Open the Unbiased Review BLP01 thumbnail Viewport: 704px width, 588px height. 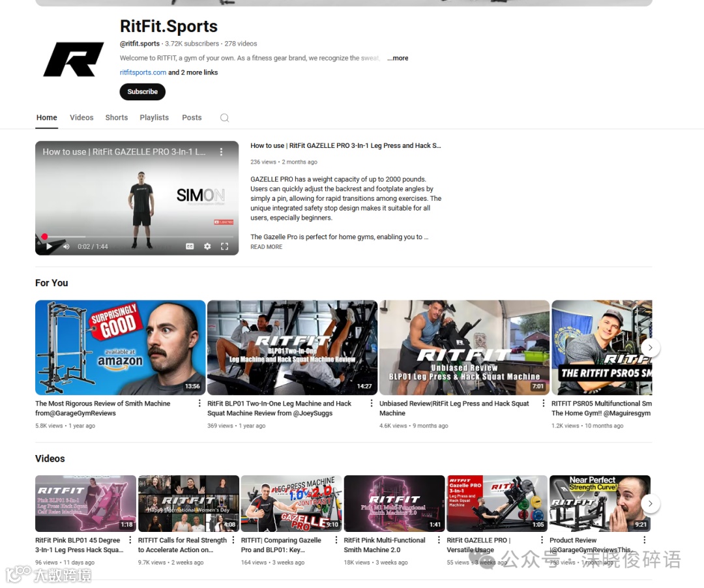[464, 347]
